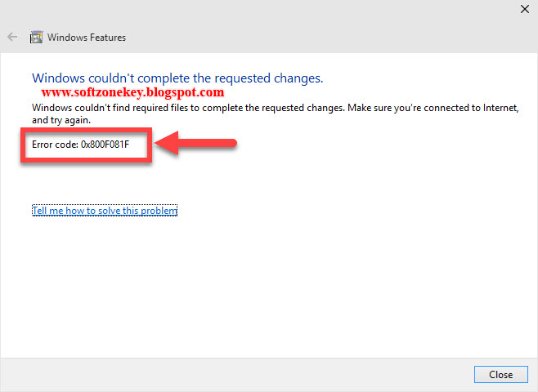The height and width of the screenshot is (392, 538).
Task: Click the 'Windows couldn't find required files' message
Action: point(276,114)
